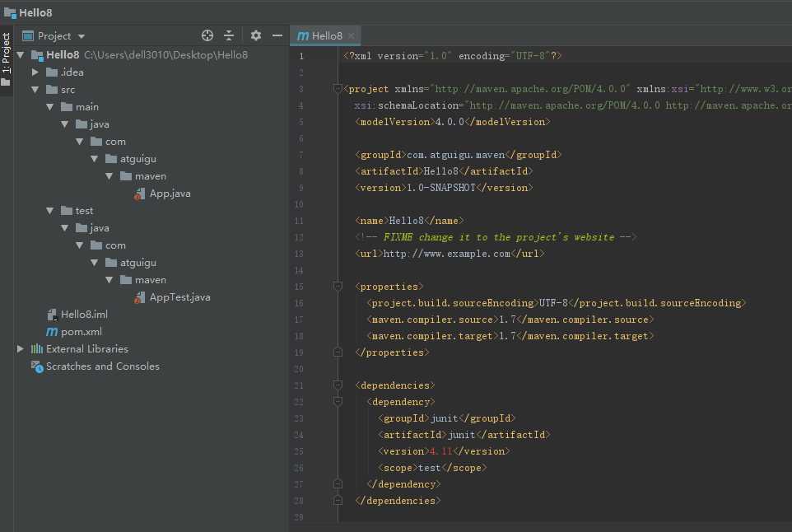Image resolution: width=792 pixels, height=532 pixels.
Task: Select Scratches and Consoles item
Action: pos(103,366)
